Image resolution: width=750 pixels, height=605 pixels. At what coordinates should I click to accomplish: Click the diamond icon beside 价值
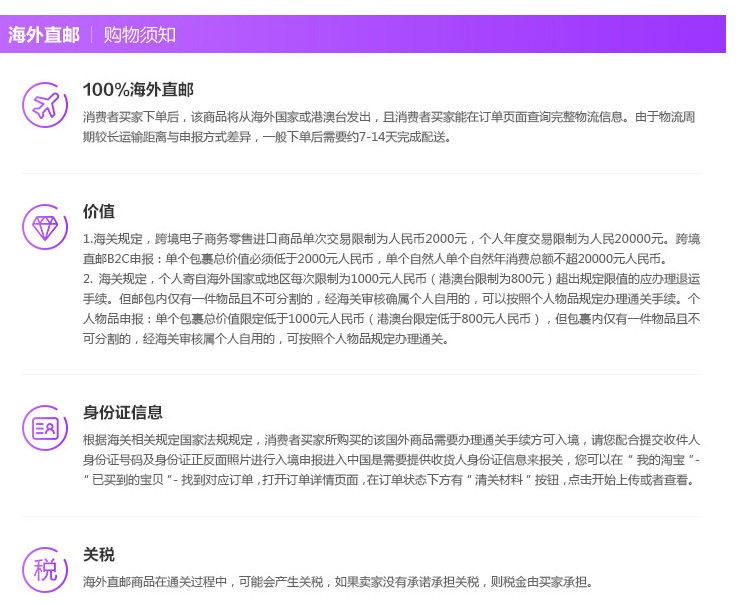pyautogui.click(x=45, y=227)
